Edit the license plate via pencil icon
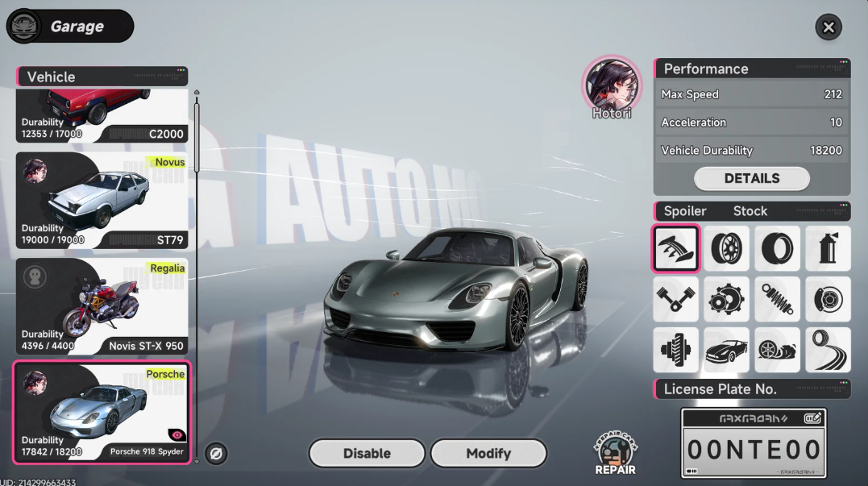The width and height of the screenshot is (868, 486). tap(812, 418)
